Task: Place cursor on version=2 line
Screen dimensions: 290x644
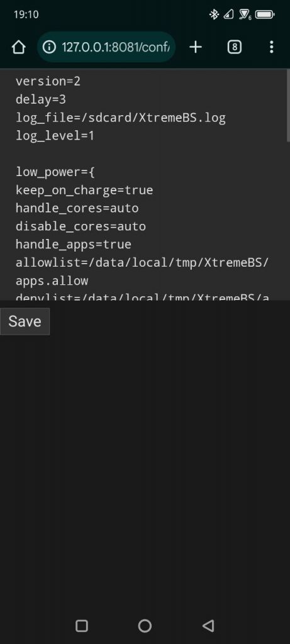Action: [48, 81]
